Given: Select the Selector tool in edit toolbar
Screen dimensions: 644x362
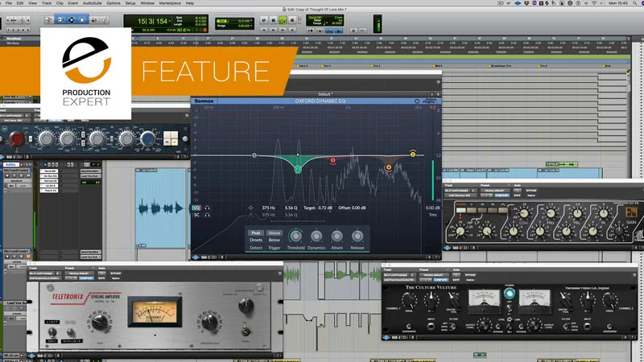Looking at the screenshot, I should coord(72,19).
